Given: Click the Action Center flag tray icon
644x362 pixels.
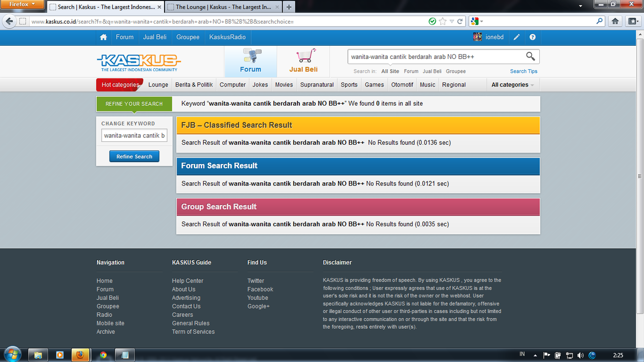Looking at the screenshot, I should click(x=547, y=355).
